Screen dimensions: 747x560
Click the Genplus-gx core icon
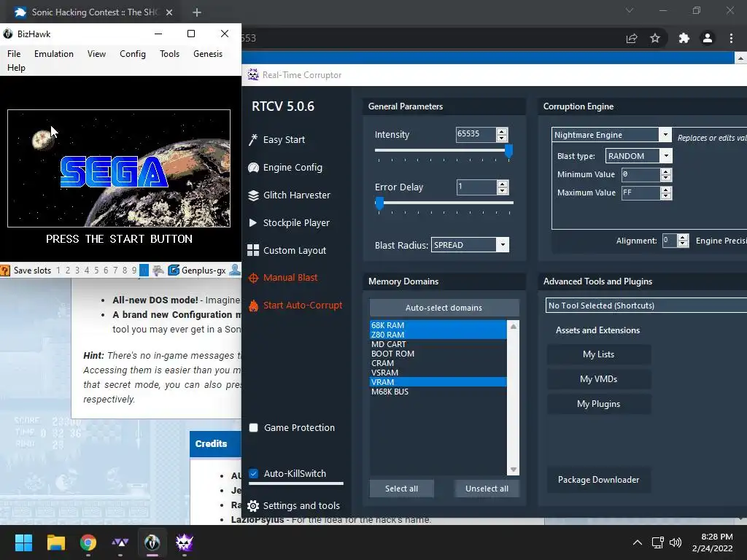[x=174, y=271]
